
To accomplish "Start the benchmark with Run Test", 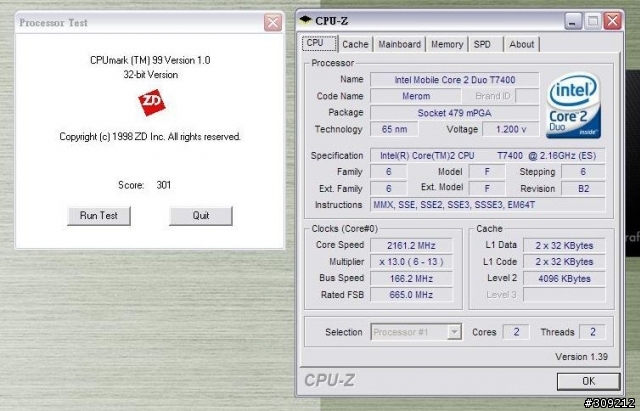I will [x=99, y=215].
